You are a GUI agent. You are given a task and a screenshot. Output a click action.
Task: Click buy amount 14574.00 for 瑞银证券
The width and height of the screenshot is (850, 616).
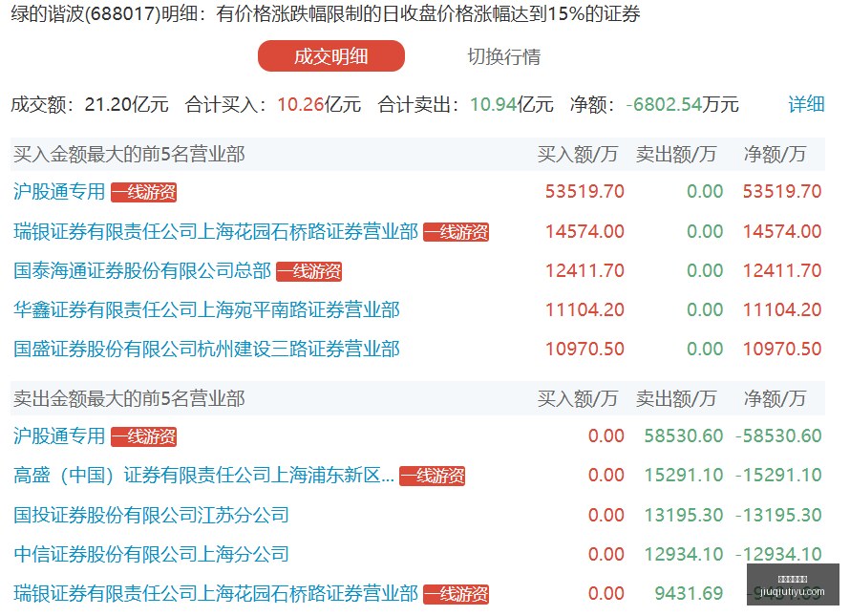click(584, 231)
